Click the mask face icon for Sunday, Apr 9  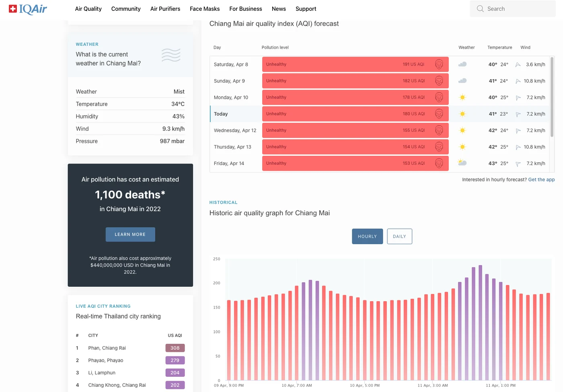439,81
